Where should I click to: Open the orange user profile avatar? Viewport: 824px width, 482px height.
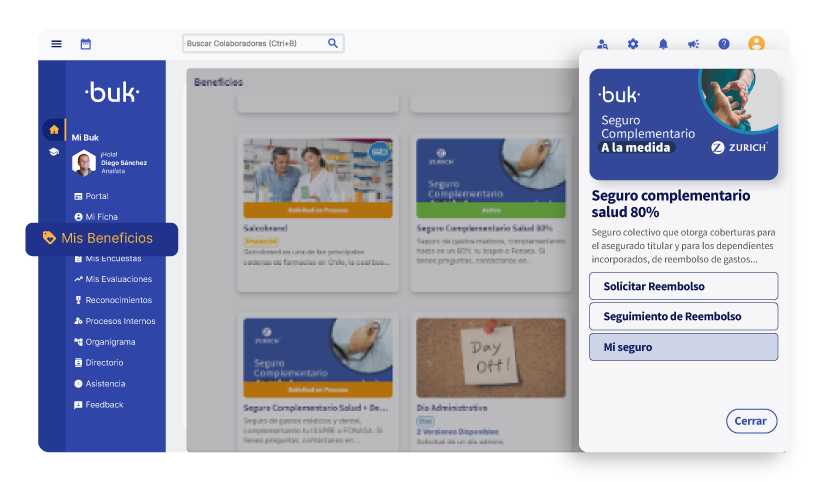coord(756,43)
